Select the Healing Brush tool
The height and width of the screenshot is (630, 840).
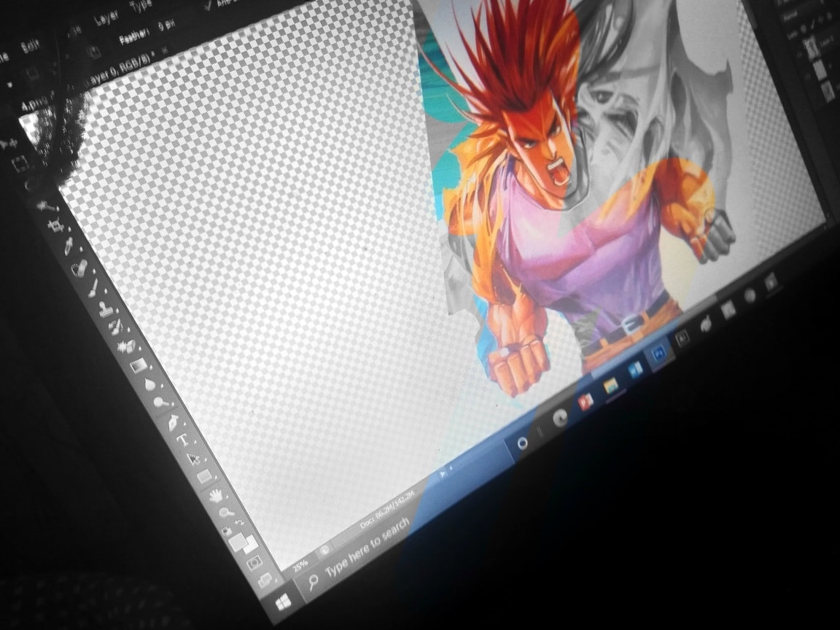click(x=79, y=268)
